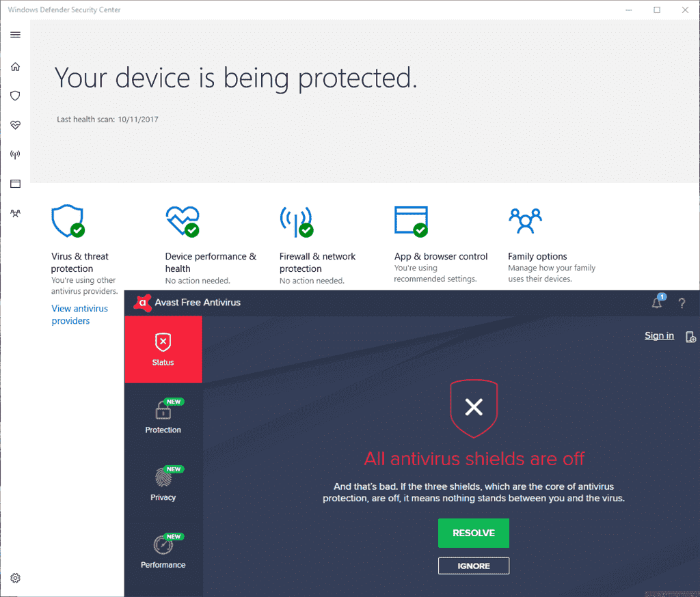Click the Avast account device icon beside Sign in
The image size is (700, 597).
[x=690, y=337]
